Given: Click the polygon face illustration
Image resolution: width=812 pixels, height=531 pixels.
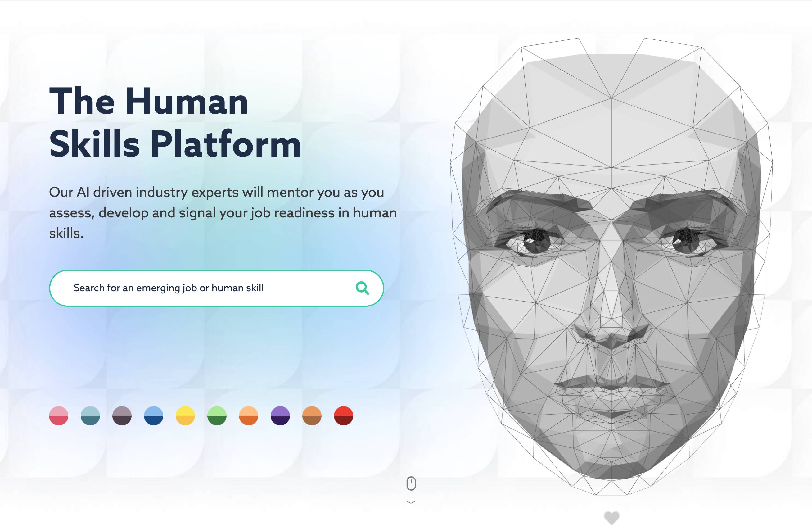Looking at the screenshot, I should [x=611, y=266].
